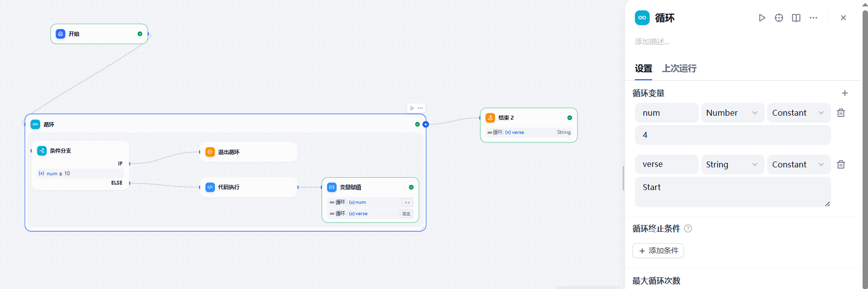Delete the num loop variable

(841, 113)
